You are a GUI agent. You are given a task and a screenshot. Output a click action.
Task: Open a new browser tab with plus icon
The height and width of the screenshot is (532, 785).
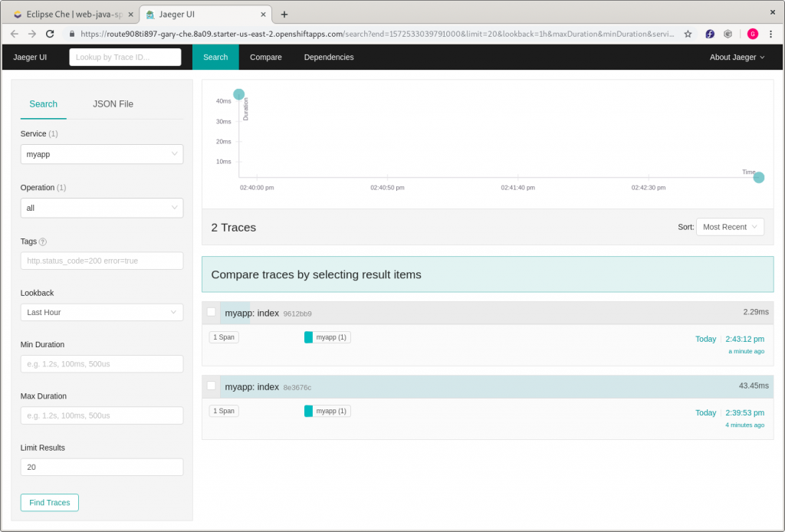pos(284,15)
